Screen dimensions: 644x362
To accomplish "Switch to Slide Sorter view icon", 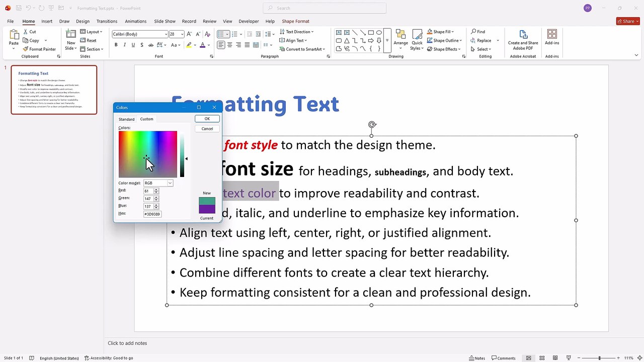I will pyautogui.click(x=542, y=358).
